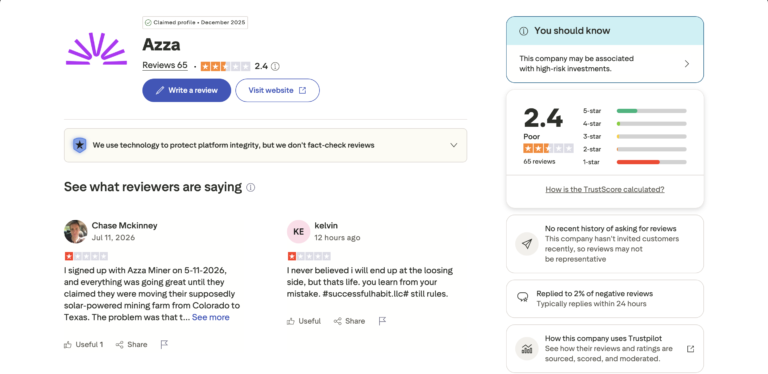The width and height of the screenshot is (768, 374).
Task: Click 'No recent history of asking for reviews'
Action: point(611,229)
